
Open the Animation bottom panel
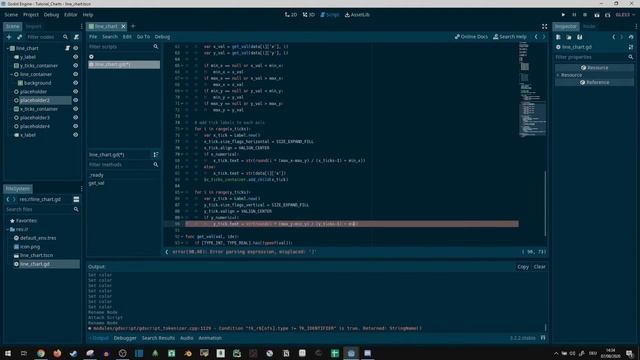[210, 338]
